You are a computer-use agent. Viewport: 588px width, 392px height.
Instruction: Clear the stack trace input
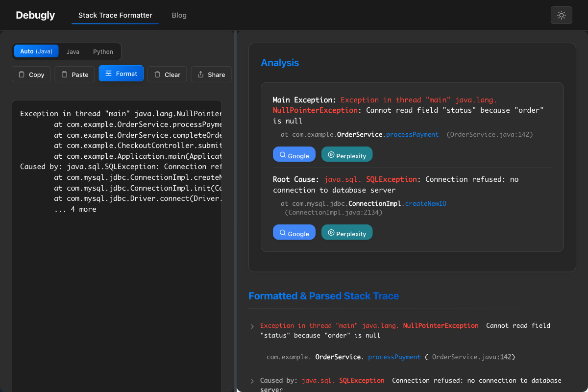[x=167, y=74]
